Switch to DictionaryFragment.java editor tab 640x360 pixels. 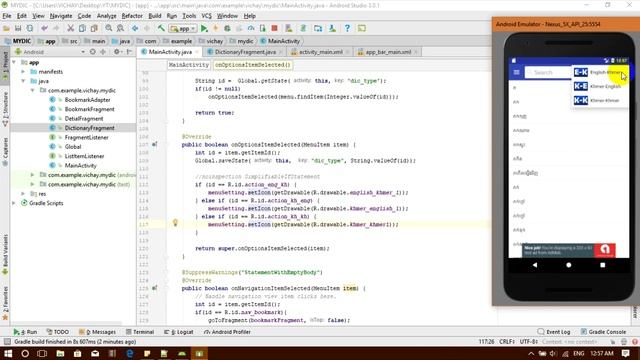(245, 52)
